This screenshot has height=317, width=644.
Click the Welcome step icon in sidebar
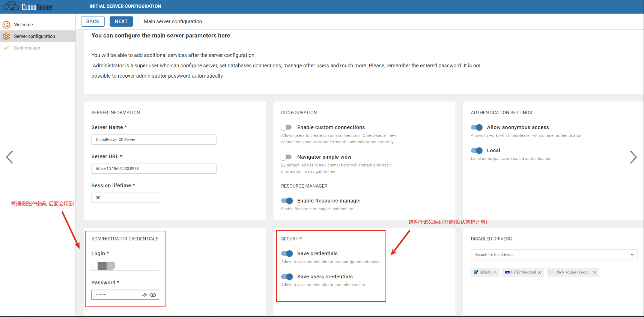click(x=6, y=25)
